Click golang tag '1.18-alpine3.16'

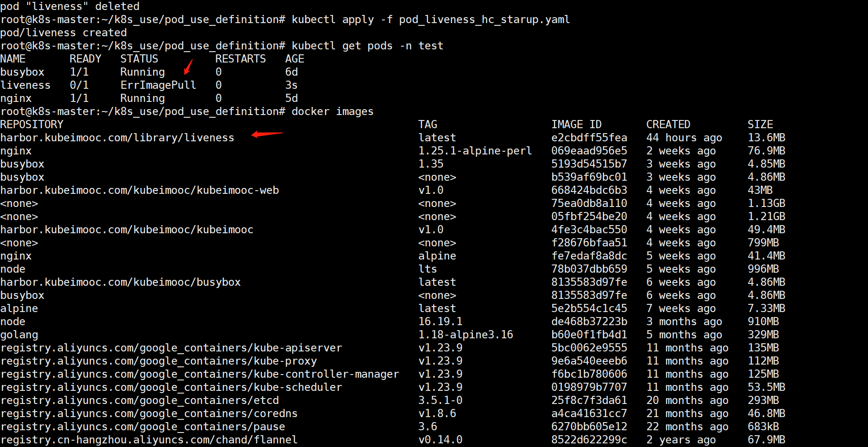click(x=466, y=335)
